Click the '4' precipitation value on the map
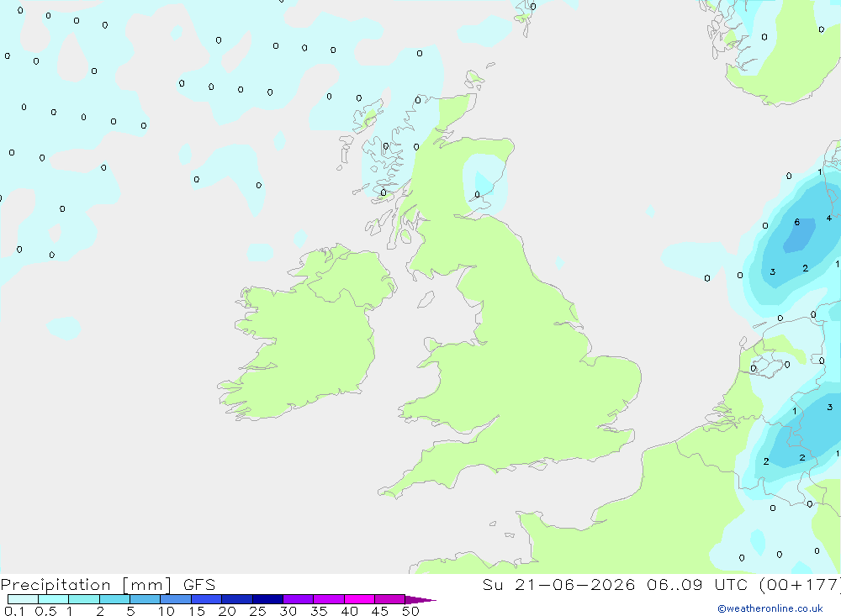The image size is (841, 616). [x=829, y=218]
